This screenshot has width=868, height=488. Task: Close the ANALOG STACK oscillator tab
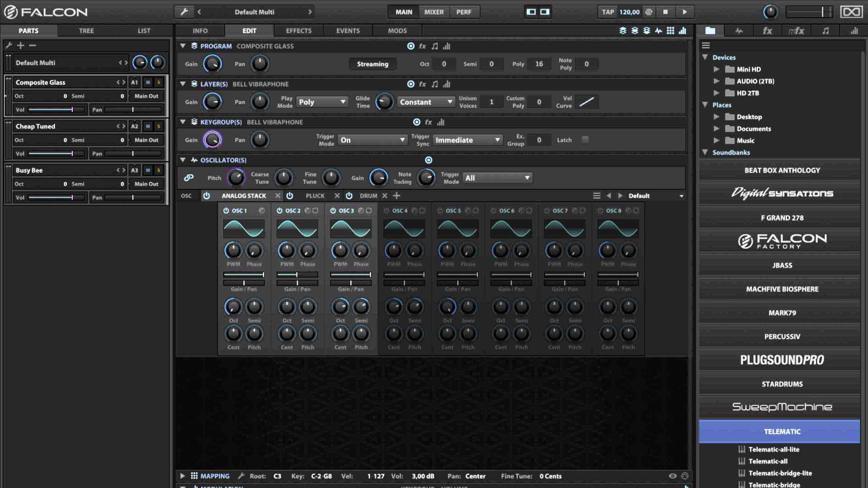pyautogui.click(x=277, y=195)
